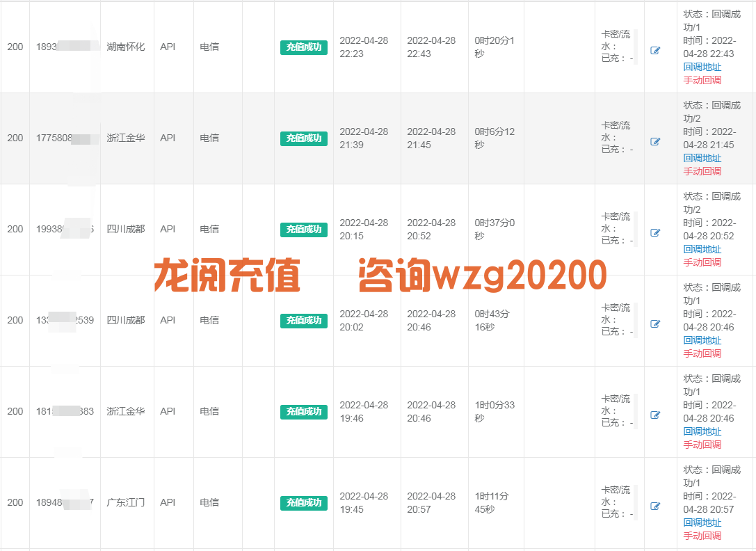Open 回调地址 link for the 20:57 callback

[702, 523]
